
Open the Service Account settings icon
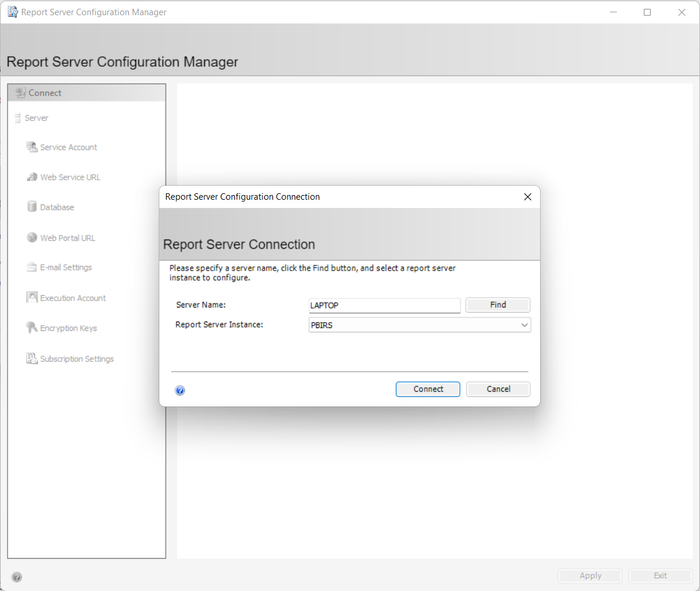[32, 147]
